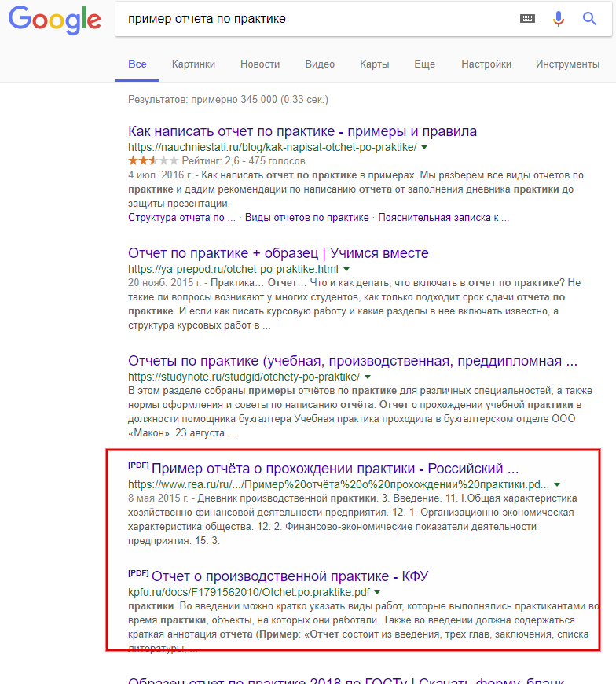Screen dimensions: 616x684
Task: Expand dropdown arrow next to kpfu.ru URL
Action: (x=377, y=592)
